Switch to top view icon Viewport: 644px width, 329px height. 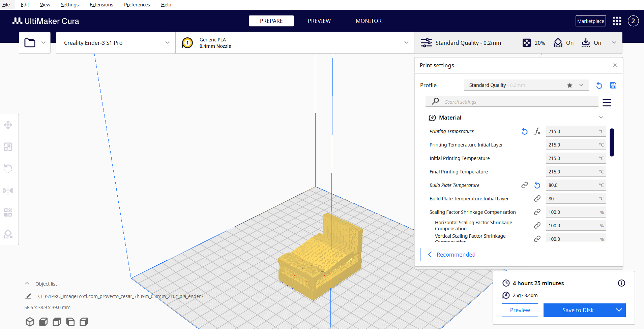coord(57,322)
